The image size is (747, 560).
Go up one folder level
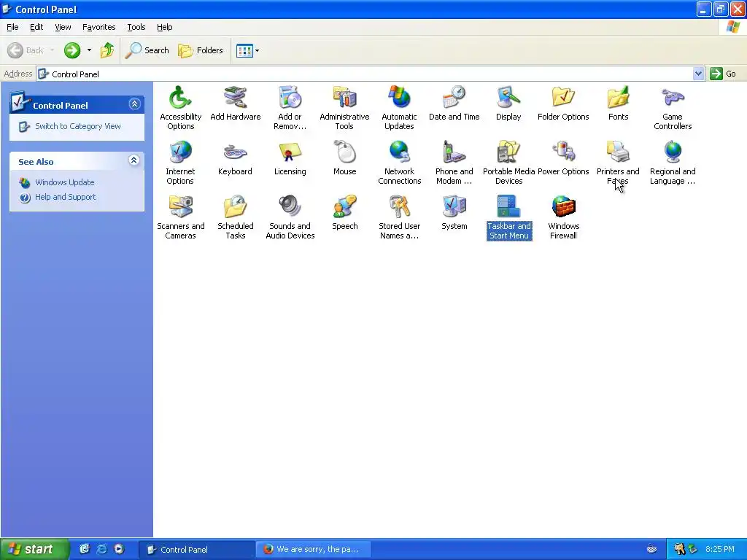tap(107, 50)
